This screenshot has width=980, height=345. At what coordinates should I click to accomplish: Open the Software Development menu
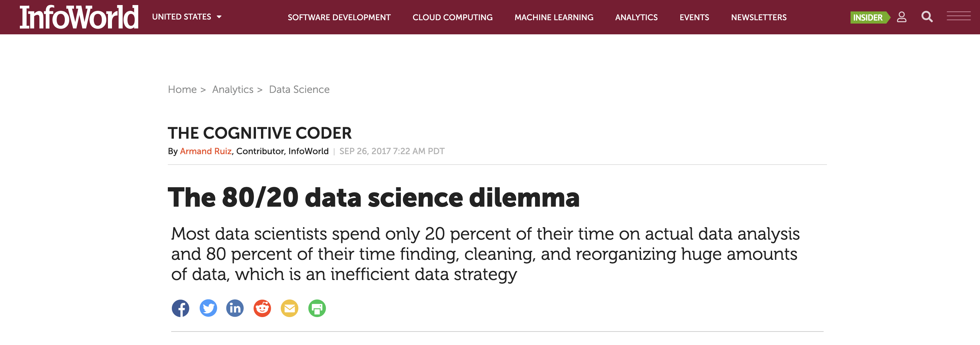point(339,18)
